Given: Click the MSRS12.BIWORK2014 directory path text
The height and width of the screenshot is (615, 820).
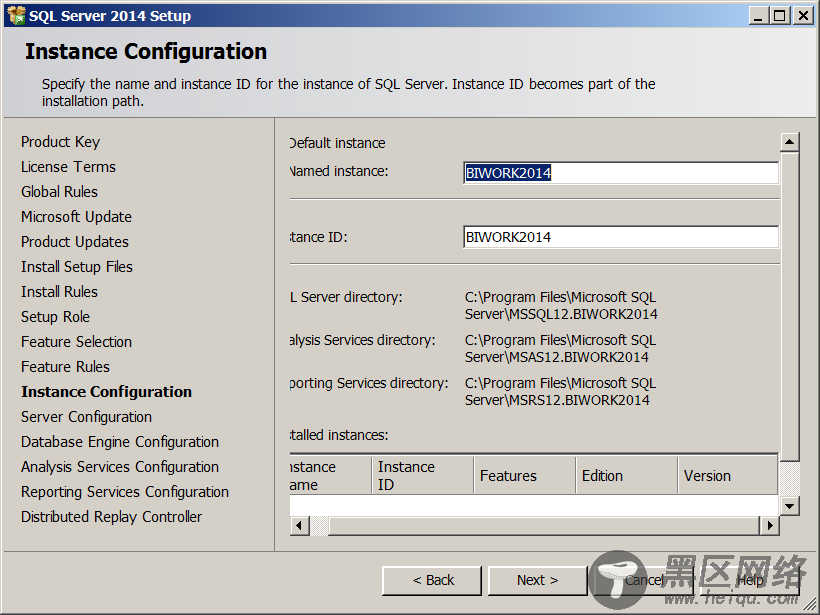Looking at the screenshot, I should (x=560, y=391).
